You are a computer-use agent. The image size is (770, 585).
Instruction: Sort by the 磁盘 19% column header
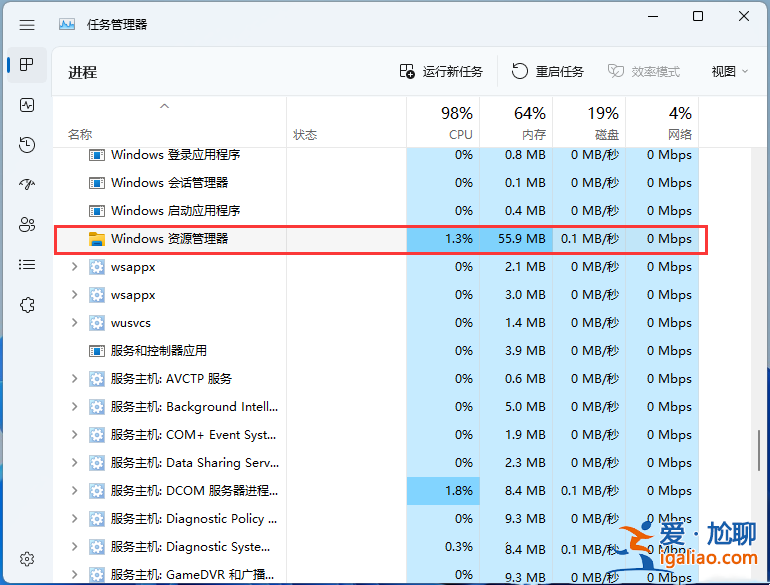point(589,123)
